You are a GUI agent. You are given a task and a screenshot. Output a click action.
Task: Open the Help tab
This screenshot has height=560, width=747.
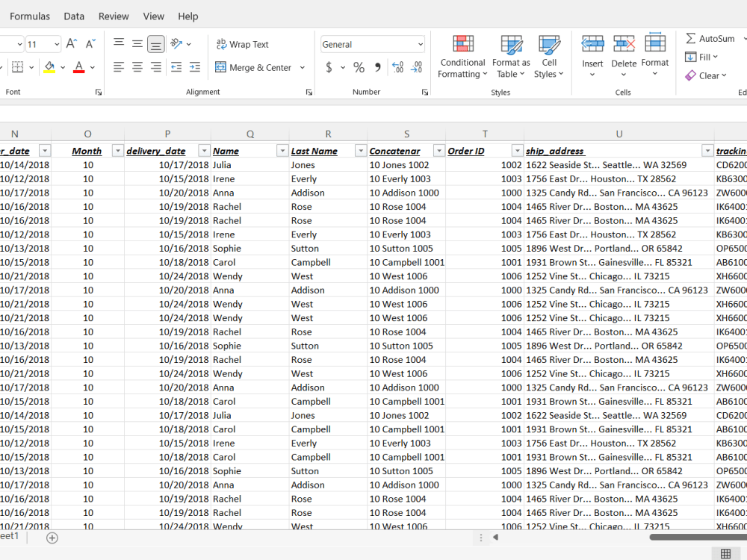pyautogui.click(x=187, y=16)
